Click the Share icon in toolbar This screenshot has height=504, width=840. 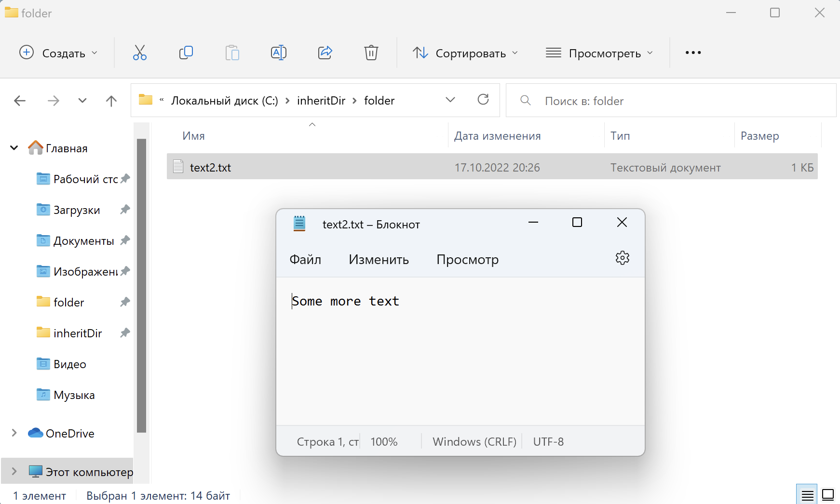tap(325, 53)
